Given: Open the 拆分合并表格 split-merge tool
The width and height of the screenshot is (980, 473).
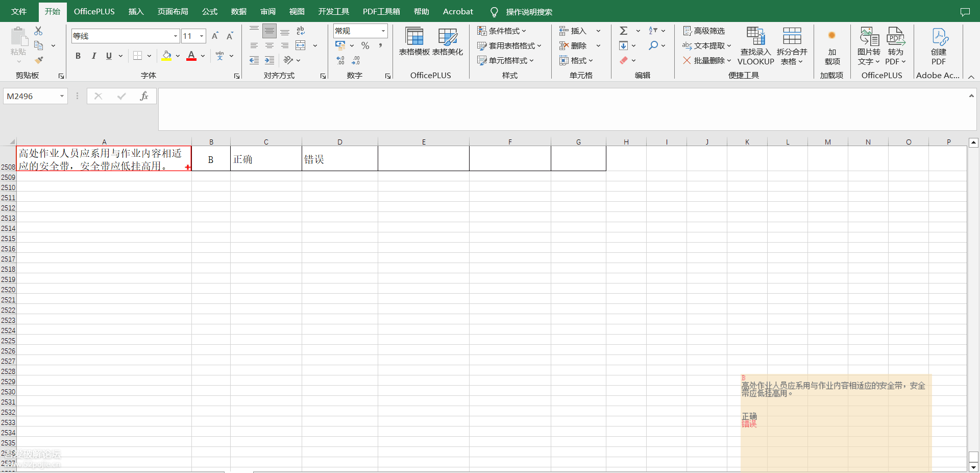Looking at the screenshot, I should point(792,46).
